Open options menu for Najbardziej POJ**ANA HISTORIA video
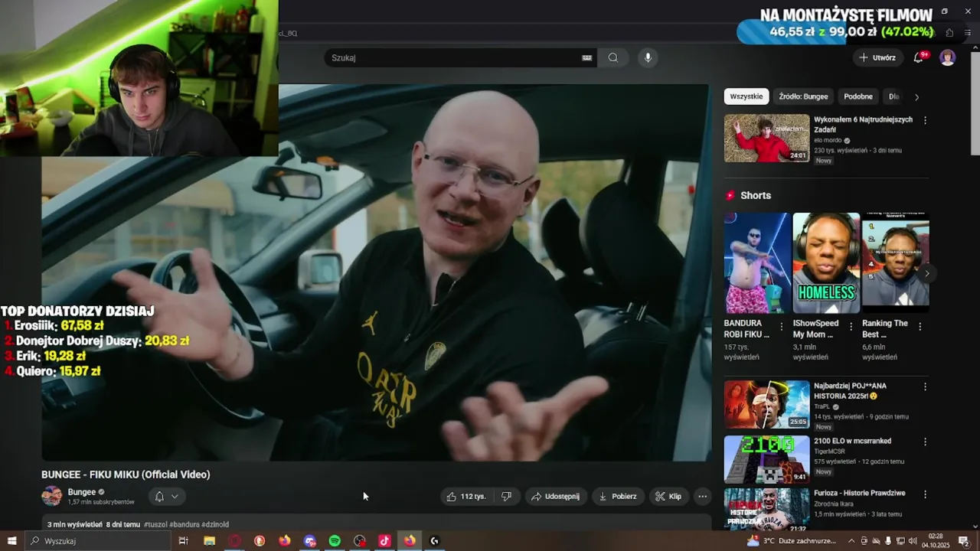 925,386
